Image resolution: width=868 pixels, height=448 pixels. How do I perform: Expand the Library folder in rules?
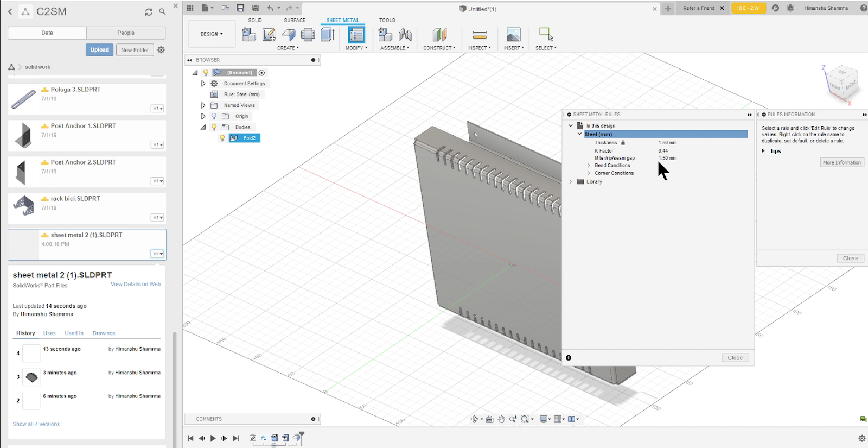(571, 182)
